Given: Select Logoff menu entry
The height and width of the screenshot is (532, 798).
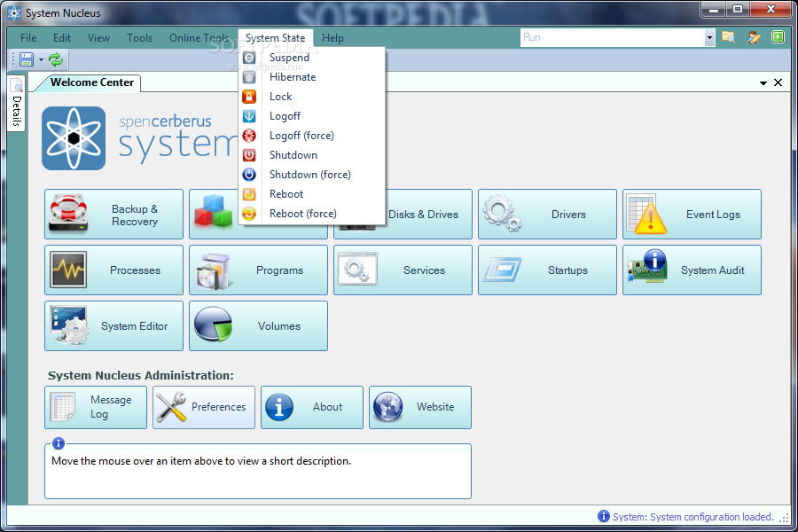Looking at the screenshot, I should click(311, 116).
